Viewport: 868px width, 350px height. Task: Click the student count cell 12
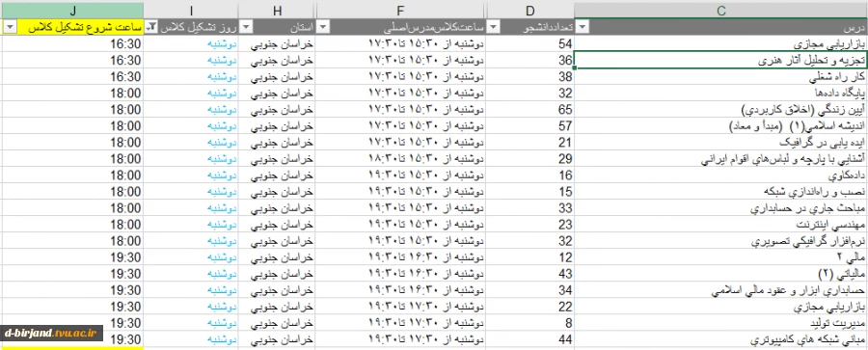(x=530, y=257)
